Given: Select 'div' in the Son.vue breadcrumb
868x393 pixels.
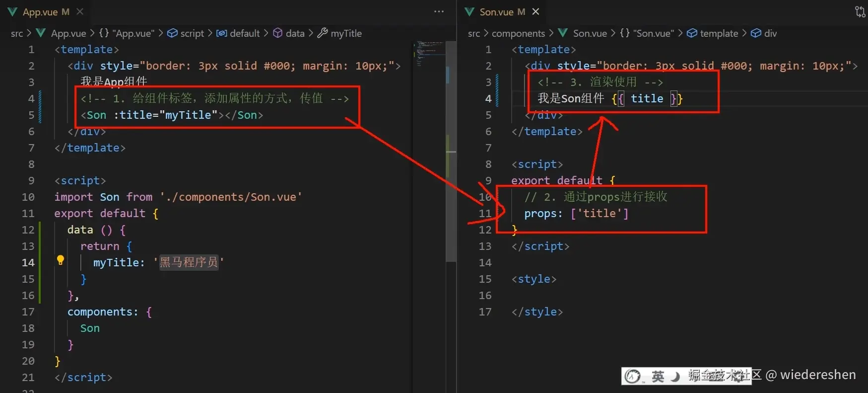Looking at the screenshot, I should [770, 33].
